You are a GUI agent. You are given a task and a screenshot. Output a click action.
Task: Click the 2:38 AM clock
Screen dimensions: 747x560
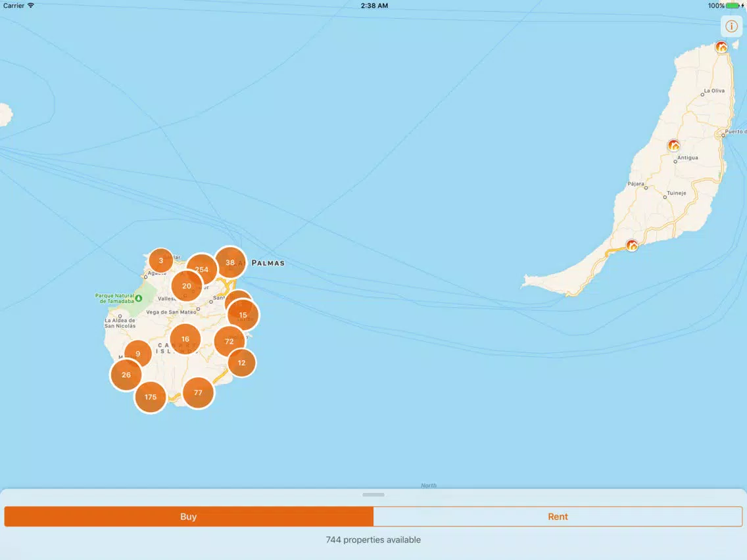coord(374,6)
